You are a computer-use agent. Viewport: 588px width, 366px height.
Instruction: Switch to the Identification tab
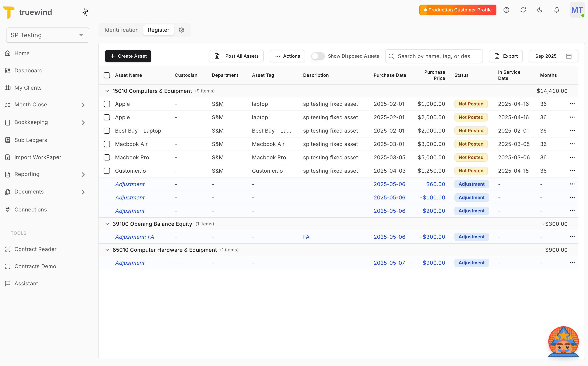[121, 30]
